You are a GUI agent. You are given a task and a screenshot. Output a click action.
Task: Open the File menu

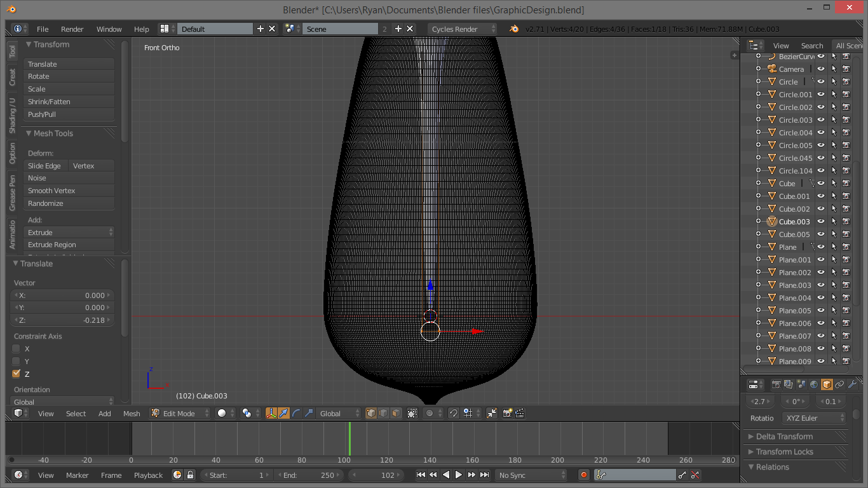pos(43,29)
